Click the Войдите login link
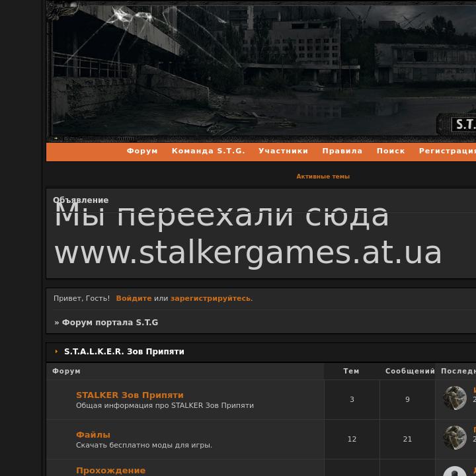Image resolution: width=476 pixels, height=476 pixels. pyautogui.click(x=134, y=298)
